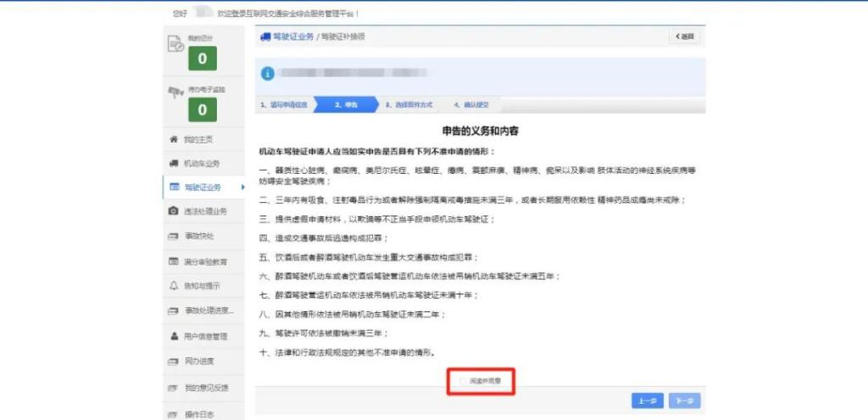Screen dimensions: 868x420
Task: Click the 机动车业务 vehicle icon
Action: coord(174,163)
